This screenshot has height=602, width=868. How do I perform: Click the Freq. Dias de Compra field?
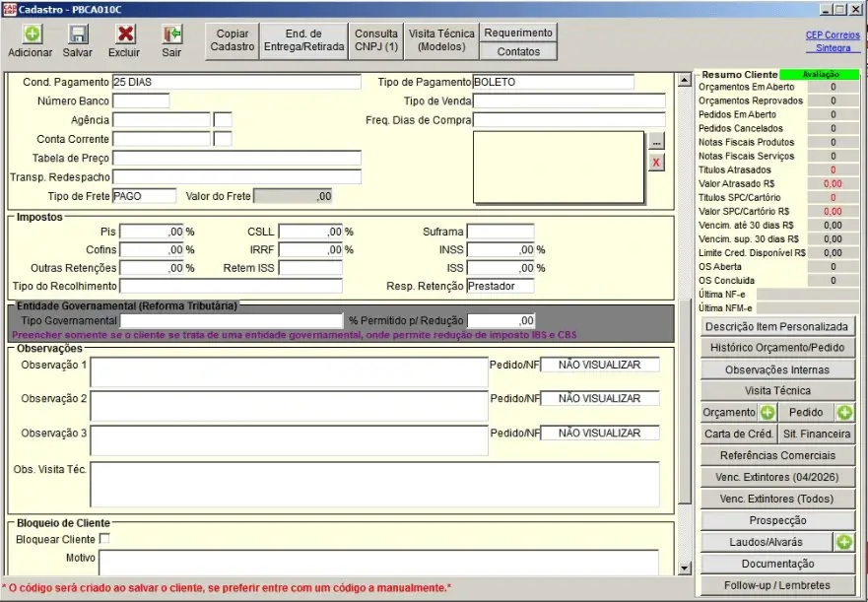click(x=569, y=120)
